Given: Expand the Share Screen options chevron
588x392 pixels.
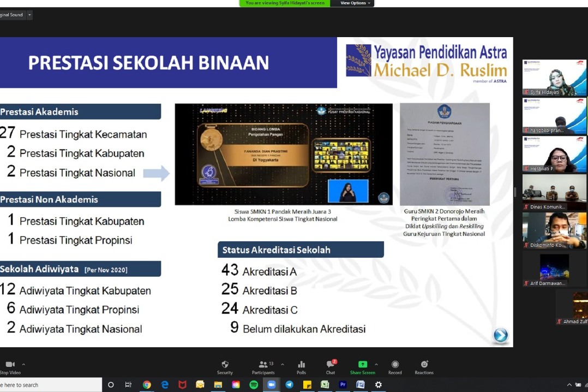Looking at the screenshot, I should 376,364.
